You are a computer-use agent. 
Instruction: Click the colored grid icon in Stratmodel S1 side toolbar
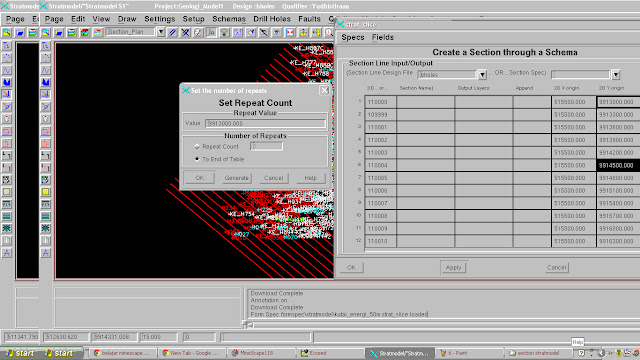coord(45,180)
